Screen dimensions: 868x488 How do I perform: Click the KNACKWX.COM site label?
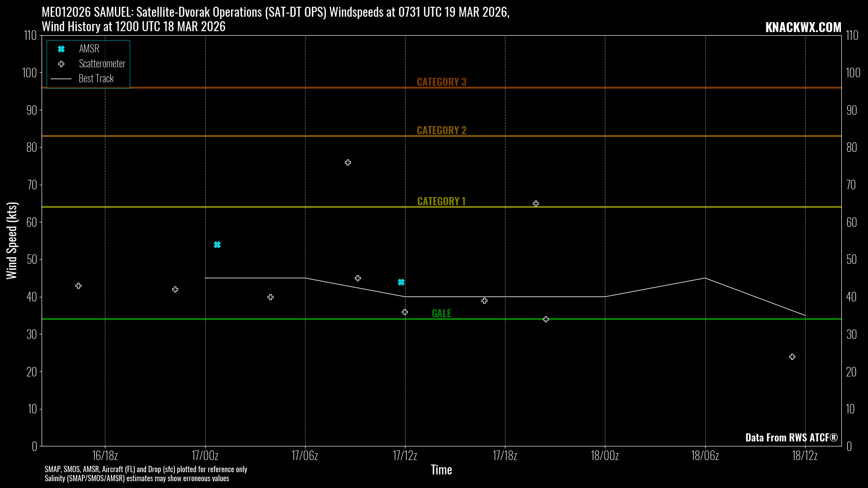[803, 27]
